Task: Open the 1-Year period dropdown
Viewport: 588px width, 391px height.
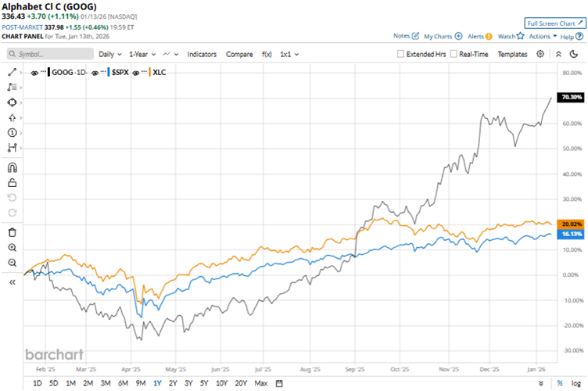Action: 142,55
